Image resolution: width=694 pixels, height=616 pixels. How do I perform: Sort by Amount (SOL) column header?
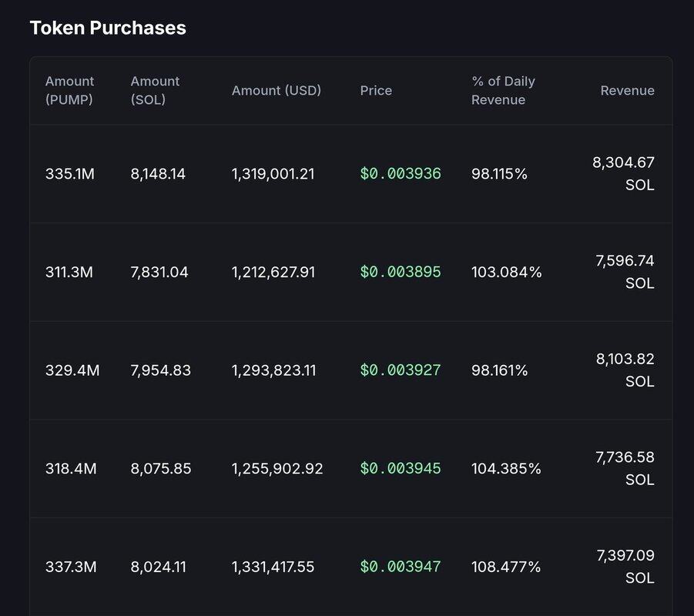pyautogui.click(x=155, y=90)
